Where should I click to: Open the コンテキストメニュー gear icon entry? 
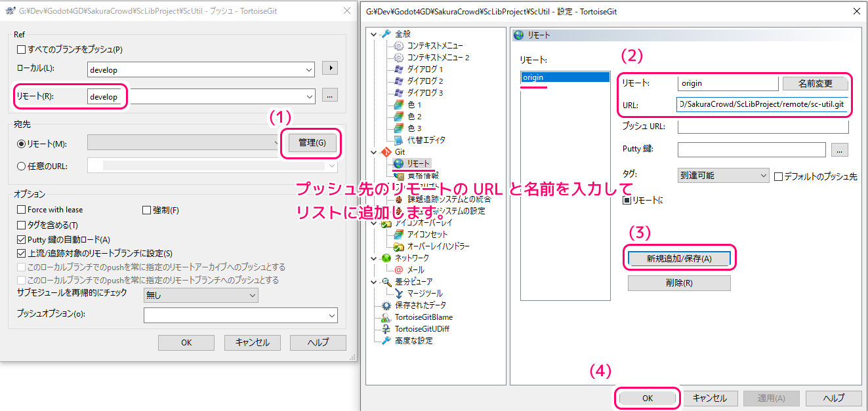point(399,46)
